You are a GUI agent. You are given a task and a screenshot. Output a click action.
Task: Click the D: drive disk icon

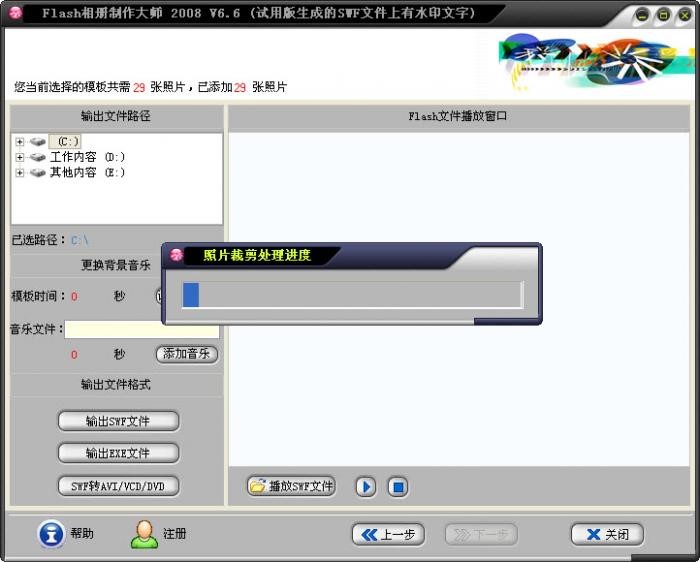coord(38,157)
